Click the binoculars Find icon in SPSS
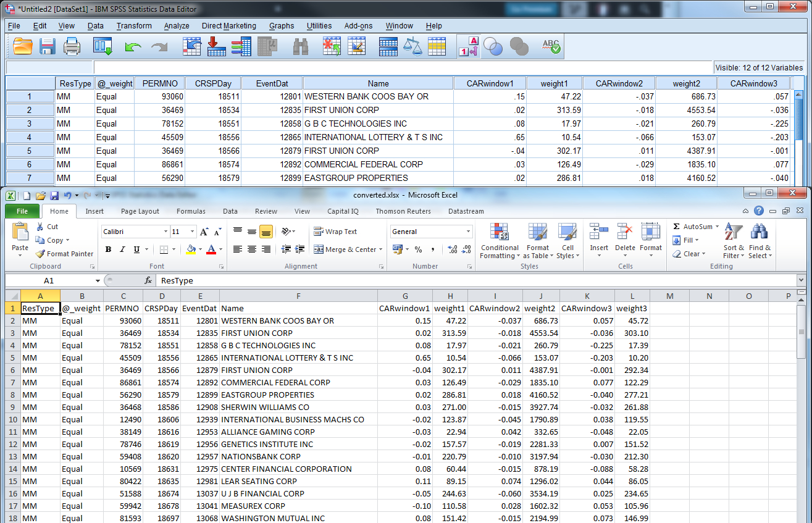Image resolution: width=812 pixels, height=523 pixels. tap(301, 47)
